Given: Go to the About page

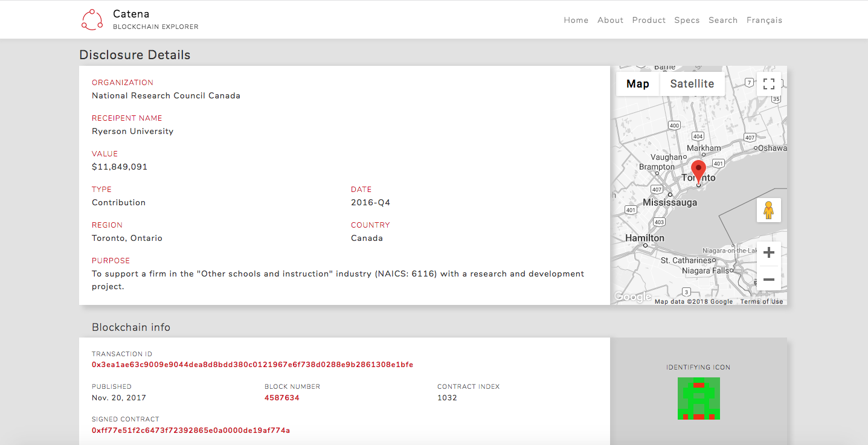Looking at the screenshot, I should pos(610,20).
